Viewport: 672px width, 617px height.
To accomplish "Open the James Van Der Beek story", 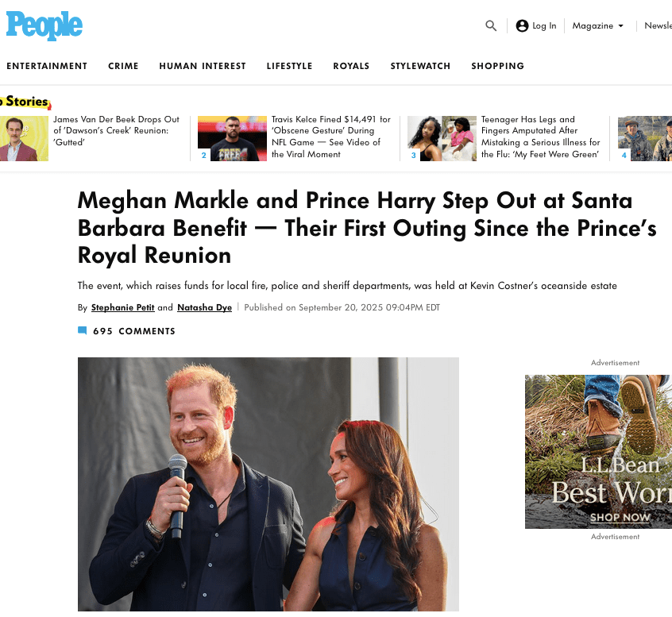I will click(x=116, y=130).
